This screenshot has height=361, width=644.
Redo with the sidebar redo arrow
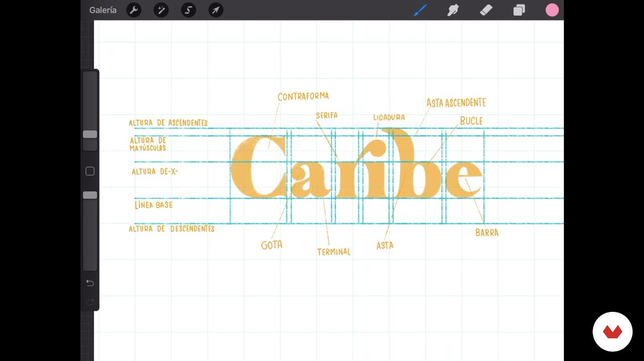point(90,302)
